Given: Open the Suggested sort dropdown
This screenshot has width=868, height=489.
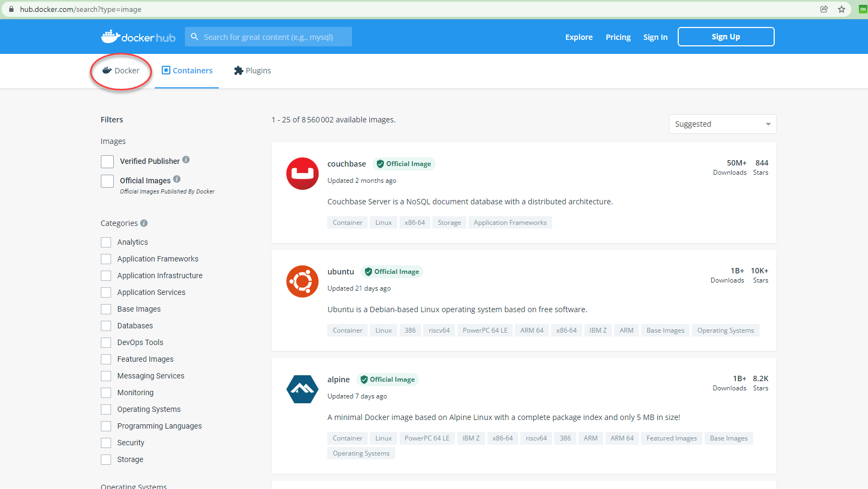Looking at the screenshot, I should (722, 124).
